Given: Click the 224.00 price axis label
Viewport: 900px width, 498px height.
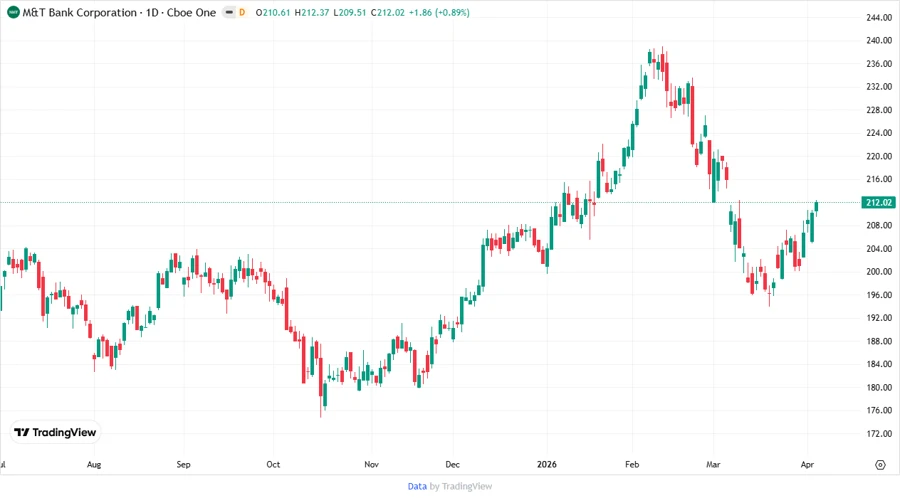Looking at the screenshot, I should 879,133.
